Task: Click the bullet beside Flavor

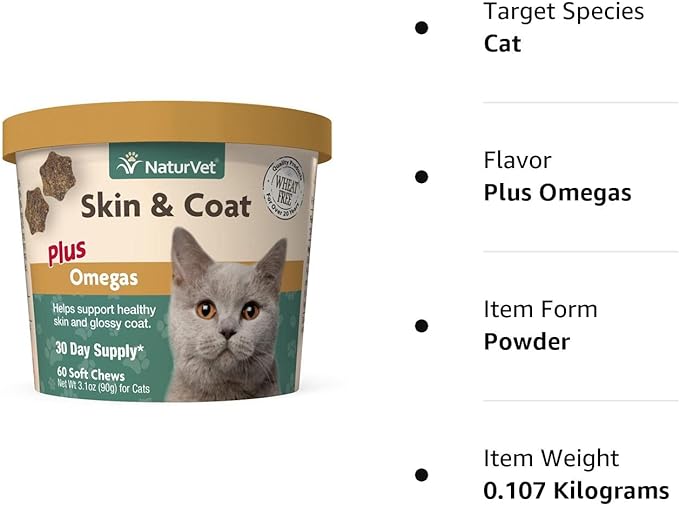Action: click(x=421, y=177)
